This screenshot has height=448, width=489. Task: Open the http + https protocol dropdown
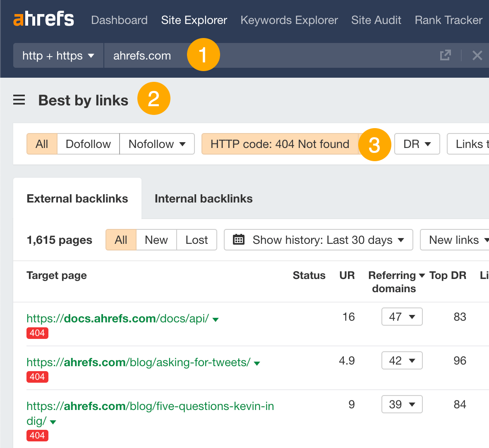pos(58,55)
